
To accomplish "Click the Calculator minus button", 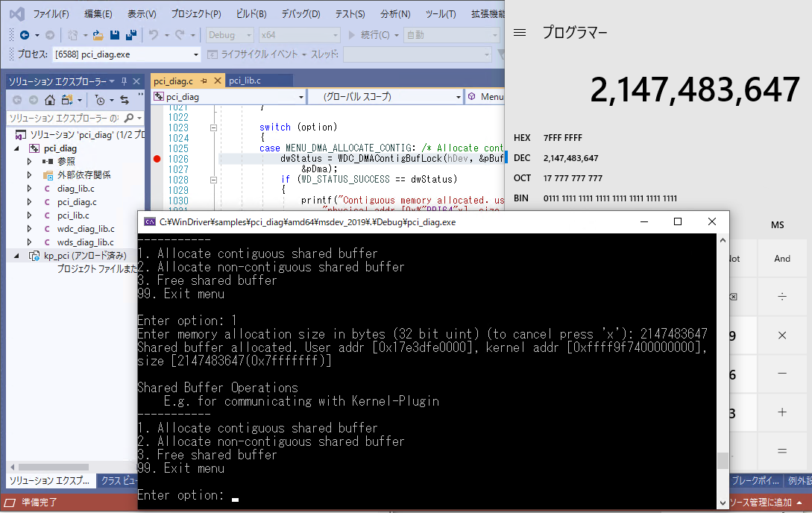I will coord(782,374).
